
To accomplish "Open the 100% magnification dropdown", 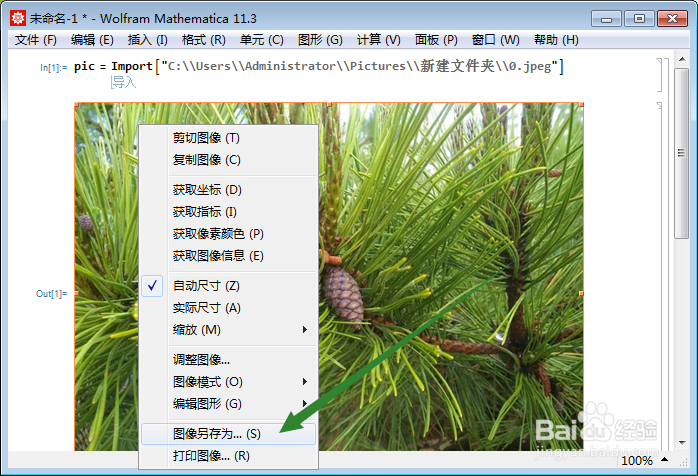I will [644, 460].
